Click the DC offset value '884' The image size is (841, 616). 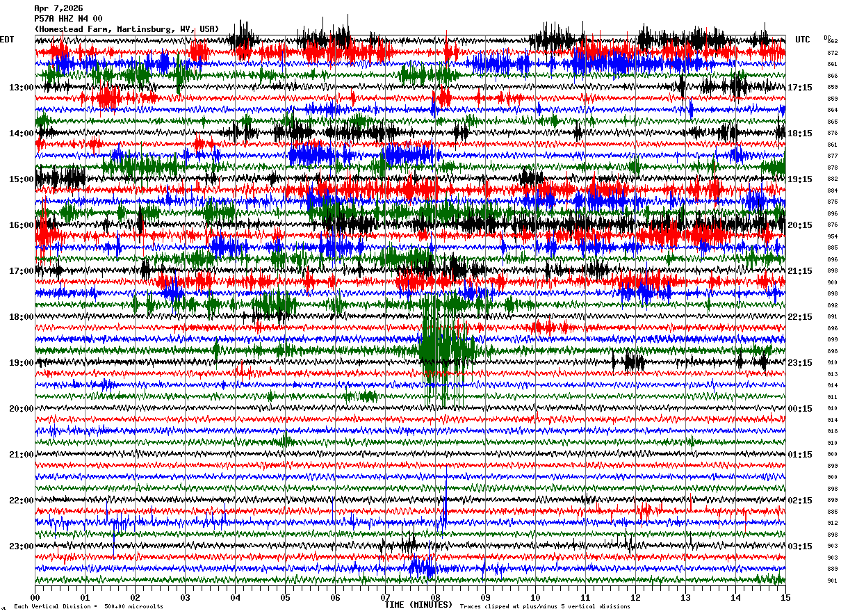point(832,191)
